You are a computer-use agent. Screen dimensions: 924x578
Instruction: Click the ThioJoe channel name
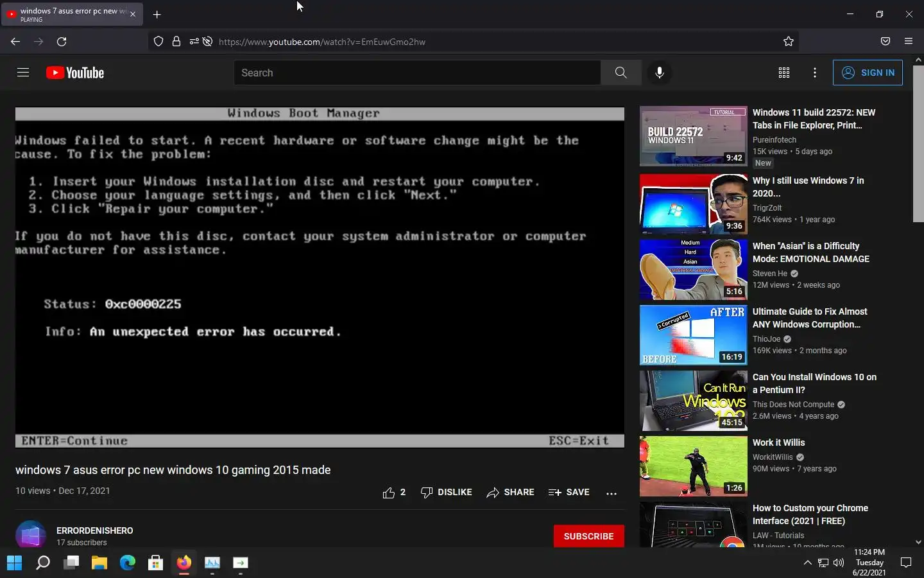[767, 338]
